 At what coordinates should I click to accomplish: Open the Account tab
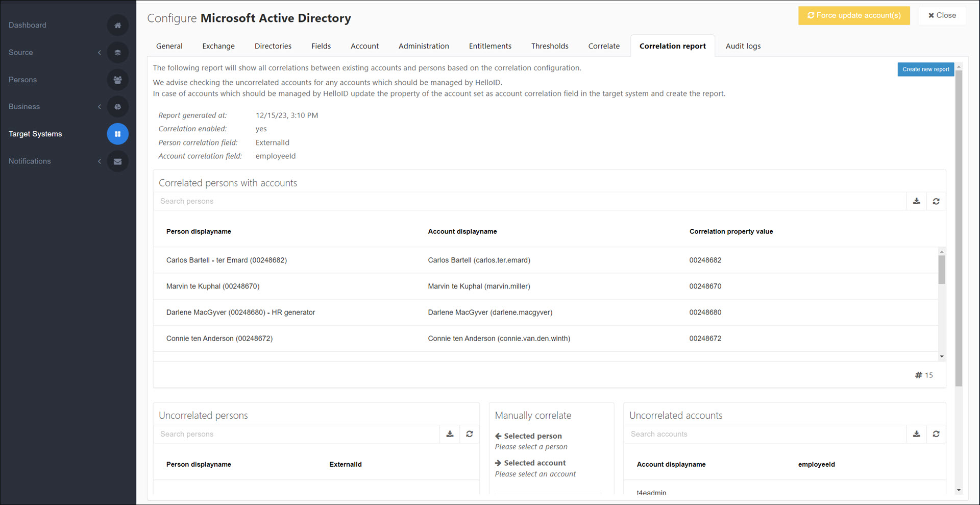[x=364, y=46]
